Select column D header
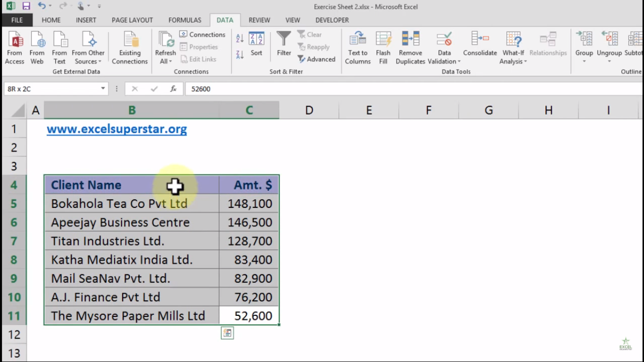 coord(309,110)
